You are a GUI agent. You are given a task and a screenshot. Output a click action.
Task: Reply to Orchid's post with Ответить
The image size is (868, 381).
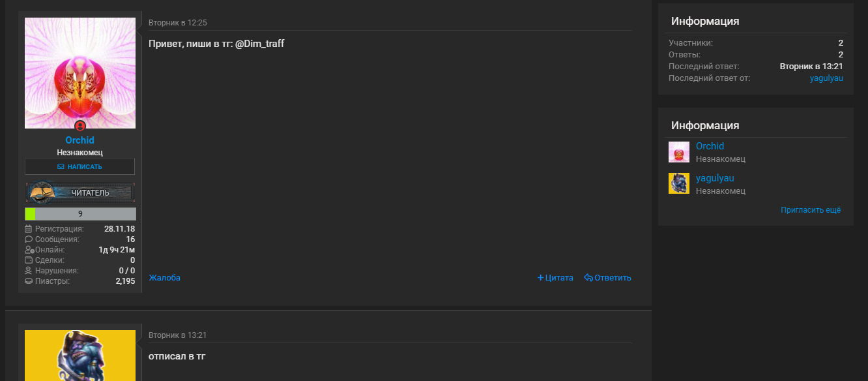[608, 278]
